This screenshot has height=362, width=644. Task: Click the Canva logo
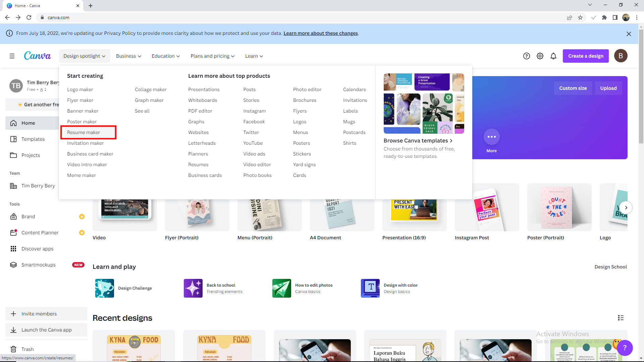[37, 56]
